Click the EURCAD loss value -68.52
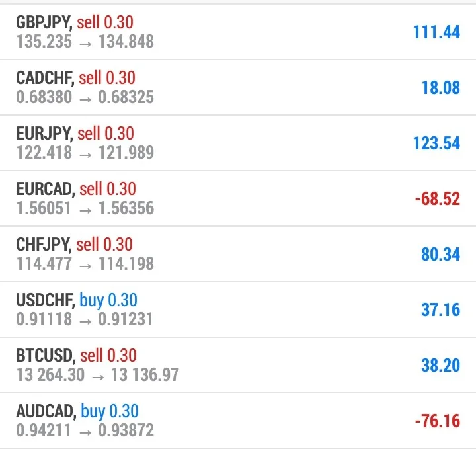Screen dimensions: 476x449 [x=438, y=199]
